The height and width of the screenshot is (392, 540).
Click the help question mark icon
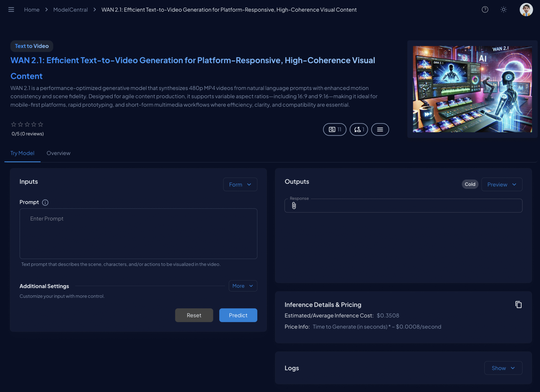tap(485, 9)
